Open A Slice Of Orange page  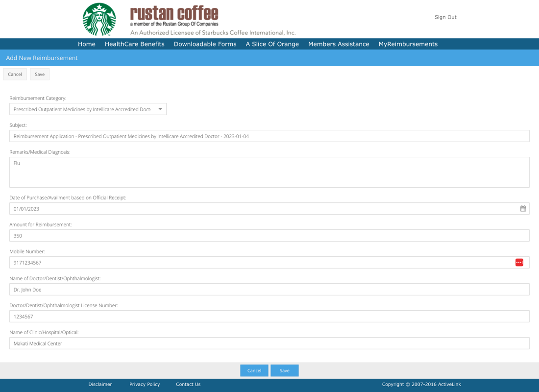(272, 44)
